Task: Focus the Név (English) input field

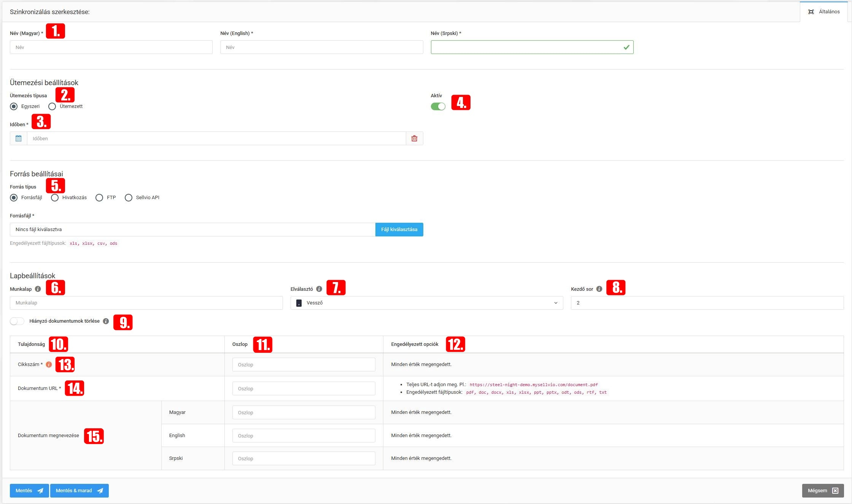Action: point(321,47)
